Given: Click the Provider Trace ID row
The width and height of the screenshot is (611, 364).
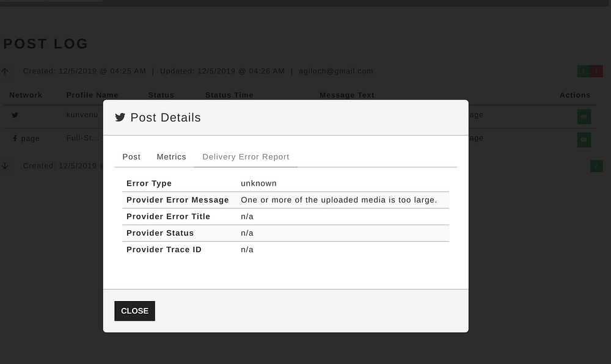Looking at the screenshot, I should point(285,249).
